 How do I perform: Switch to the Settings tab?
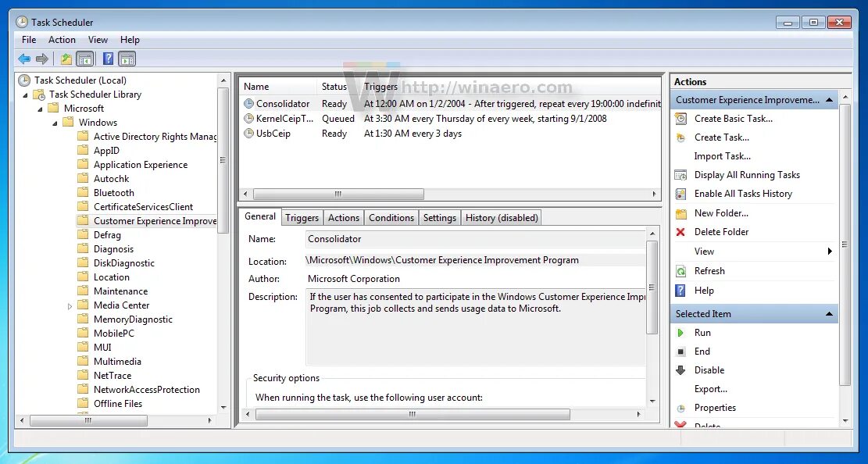click(x=440, y=218)
